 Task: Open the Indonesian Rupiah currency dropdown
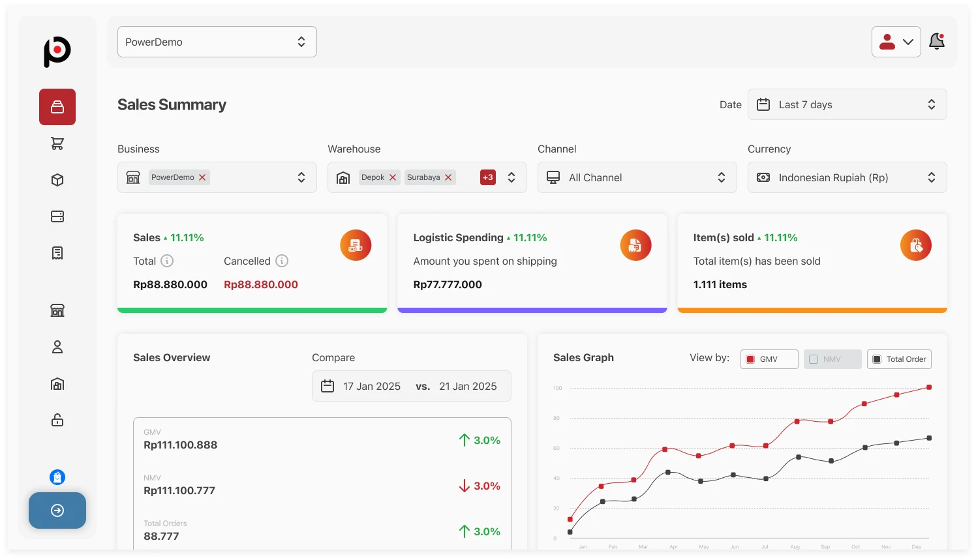[x=847, y=177]
